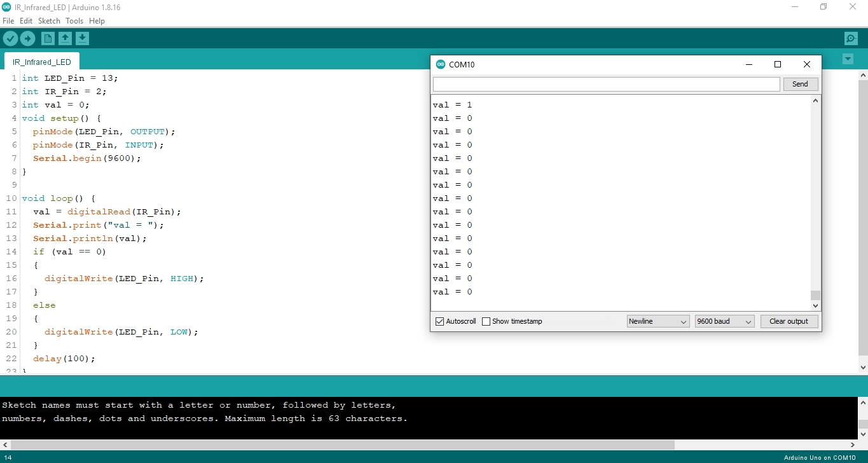Click the serial output scroll-up arrow
Screen dimensions: 868x463
[816, 100]
